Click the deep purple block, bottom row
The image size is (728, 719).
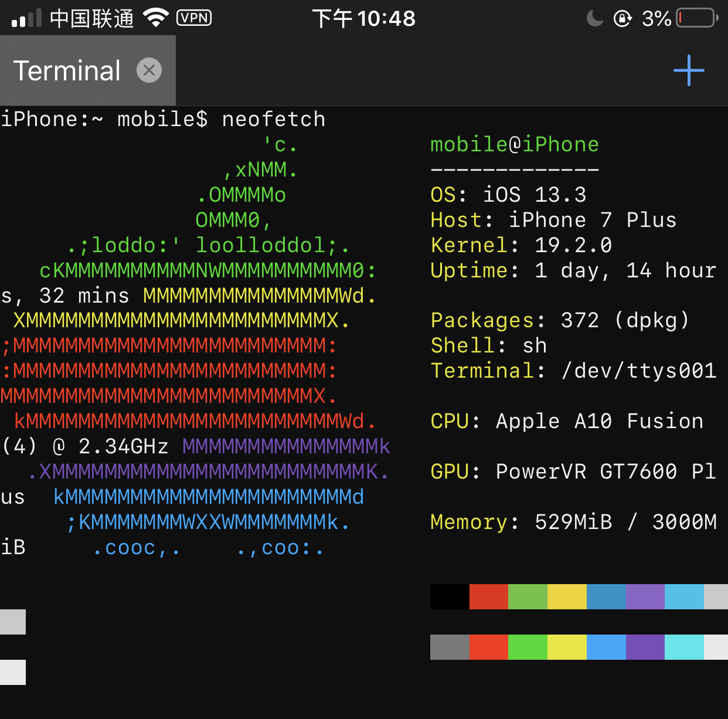645,647
